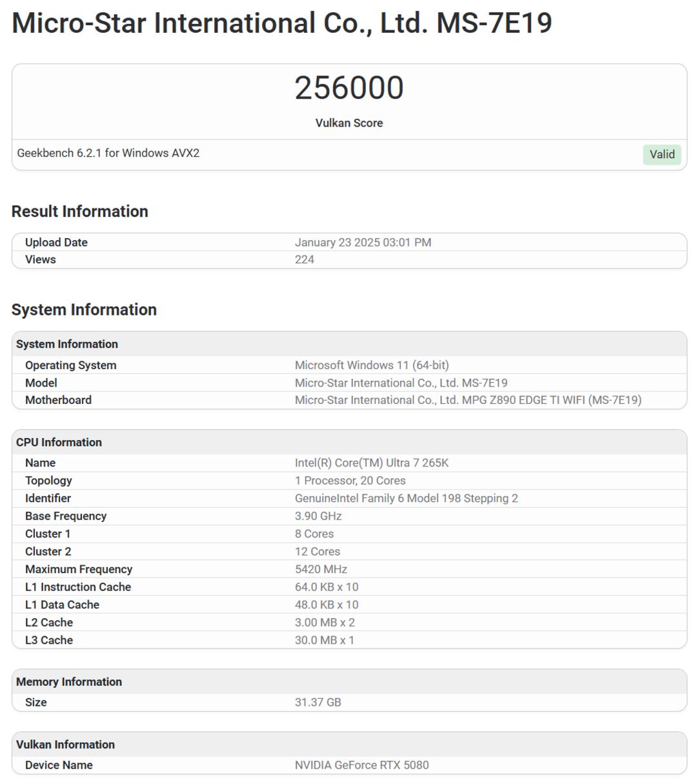Click the L1 Data Cache label

click(62, 605)
